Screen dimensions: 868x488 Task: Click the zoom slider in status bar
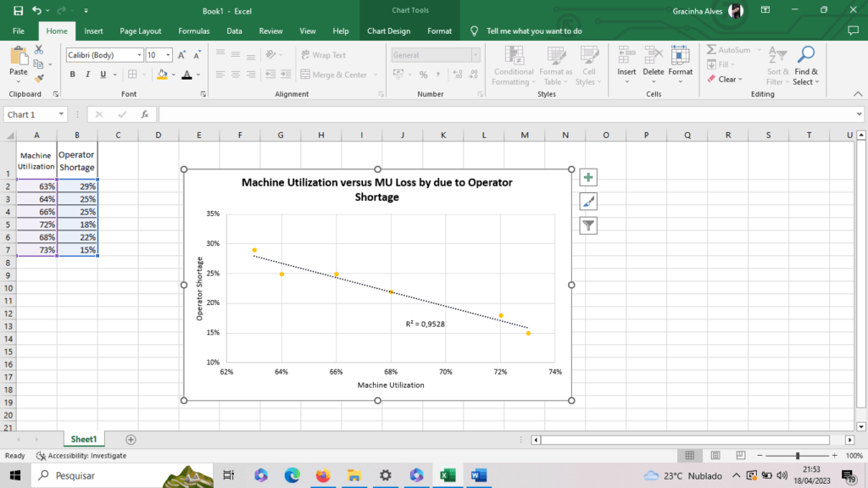797,456
